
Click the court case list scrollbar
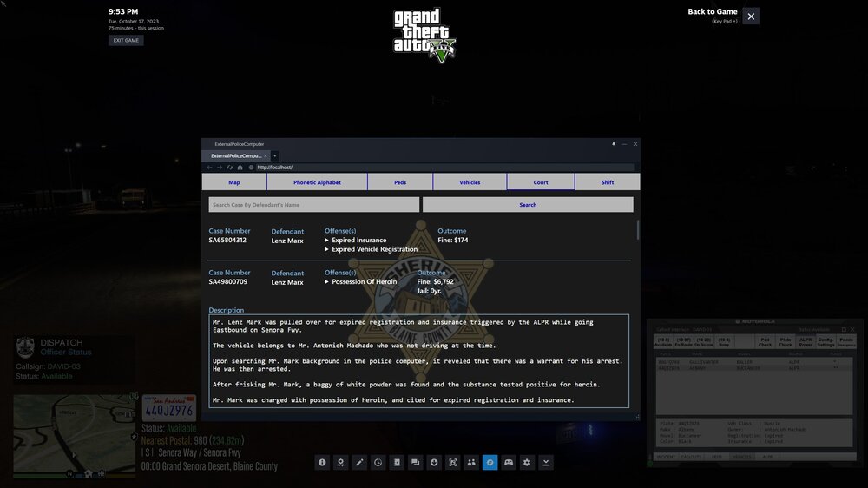[x=638, y=230]
